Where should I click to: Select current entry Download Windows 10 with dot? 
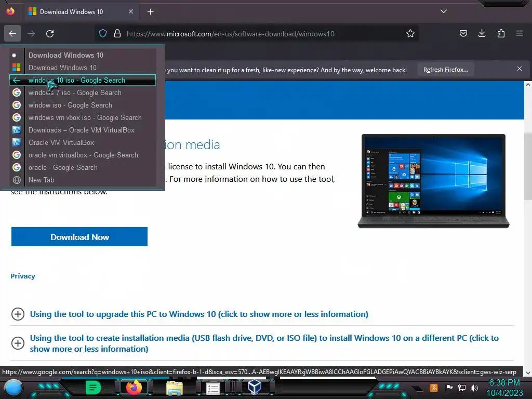[x=83, y=55]
